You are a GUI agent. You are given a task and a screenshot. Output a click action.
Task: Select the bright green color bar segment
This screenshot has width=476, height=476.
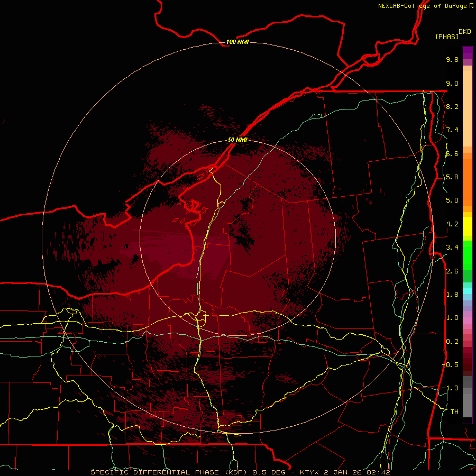(x=467, y=255)
